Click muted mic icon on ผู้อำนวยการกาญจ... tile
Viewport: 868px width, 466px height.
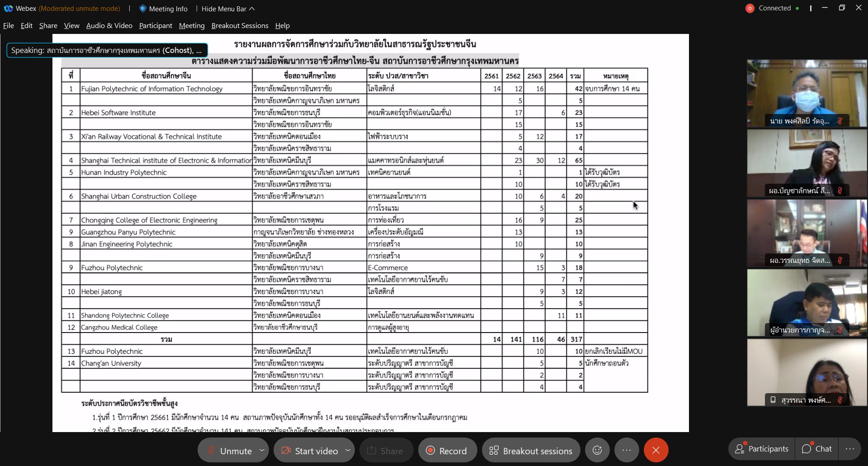(840, 330)
